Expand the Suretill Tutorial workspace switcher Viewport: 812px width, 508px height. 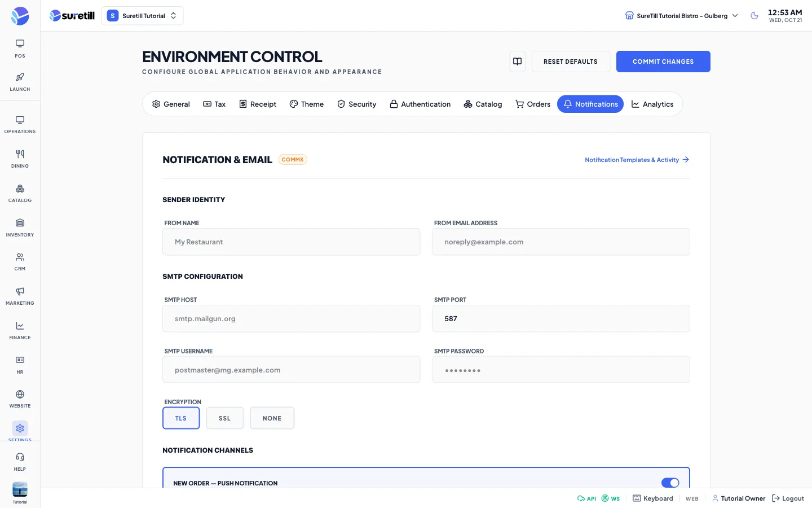[x=142, y=16]
